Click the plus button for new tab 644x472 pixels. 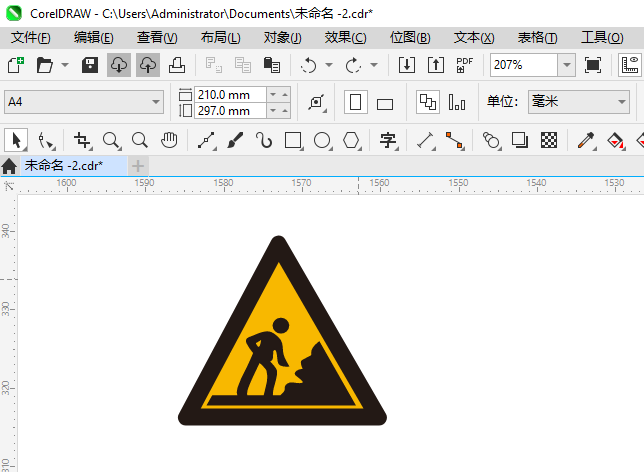pos(138,166)
